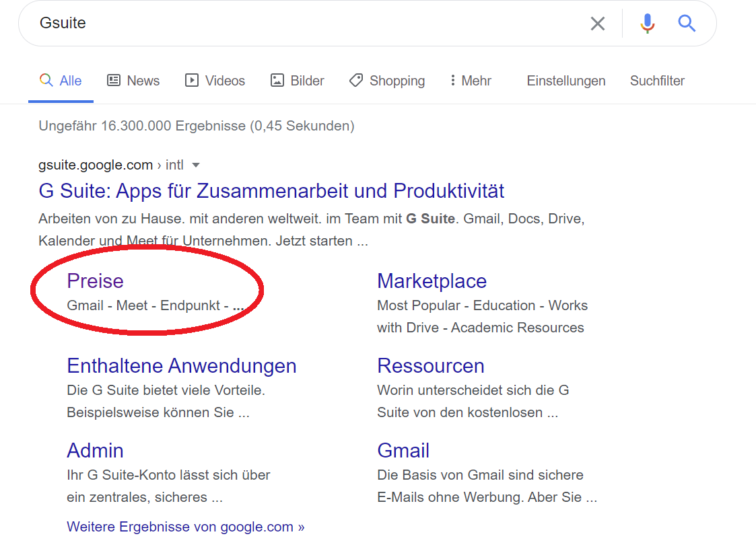Click the Gmail - Meet - Endpunkt snippet

(156, 305)
